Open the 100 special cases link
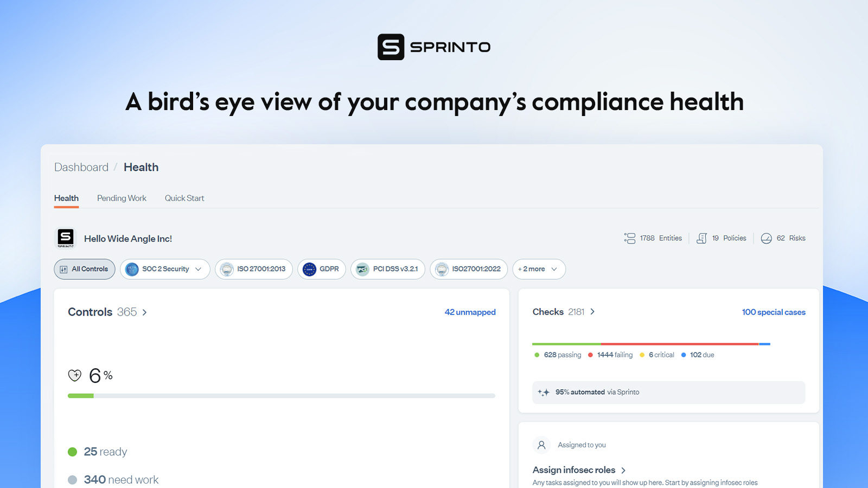 (x=774, y=312)
